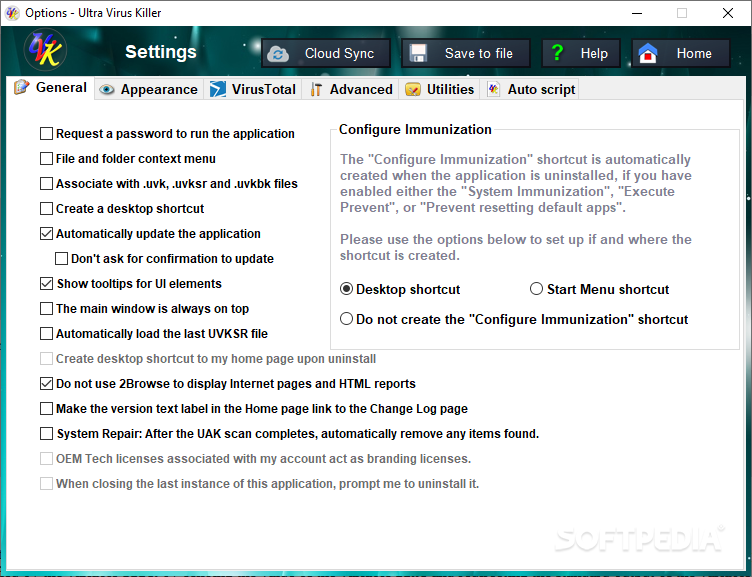Viewport: 752px width, 577px height.
Task: Click the VirusTotal blue arrow icon
Action: pos(218,89)
